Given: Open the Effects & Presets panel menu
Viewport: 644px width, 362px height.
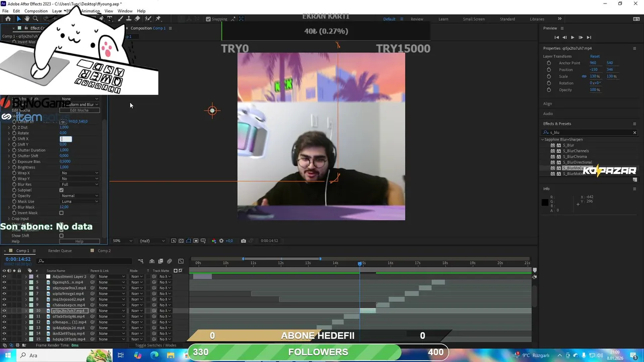Looking at the screenshot, I should pyautogui.click(x=634, y=124).
